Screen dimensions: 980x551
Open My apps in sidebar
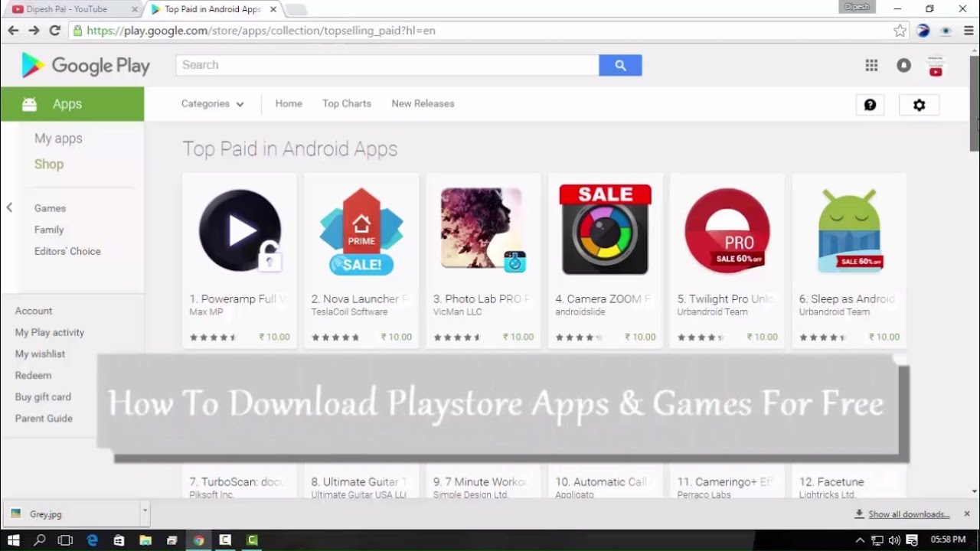point(58,139)
